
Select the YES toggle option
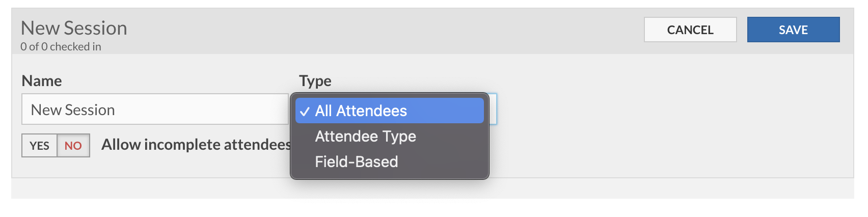[39, 146]
